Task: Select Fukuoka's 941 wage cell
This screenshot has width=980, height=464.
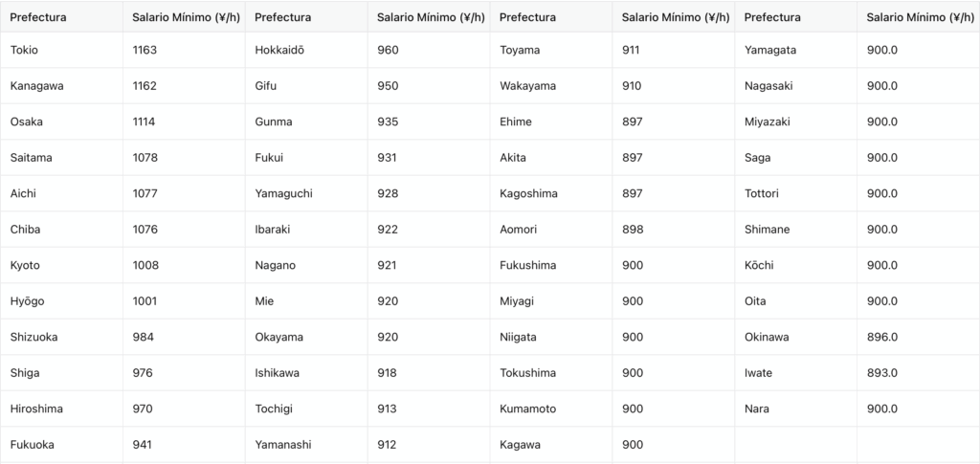Action: coord(143,445)
